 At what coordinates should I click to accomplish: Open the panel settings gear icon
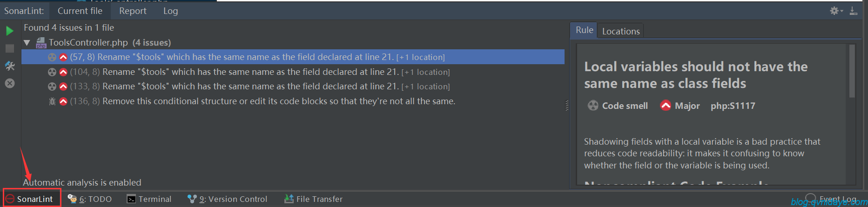pos(834,10)
